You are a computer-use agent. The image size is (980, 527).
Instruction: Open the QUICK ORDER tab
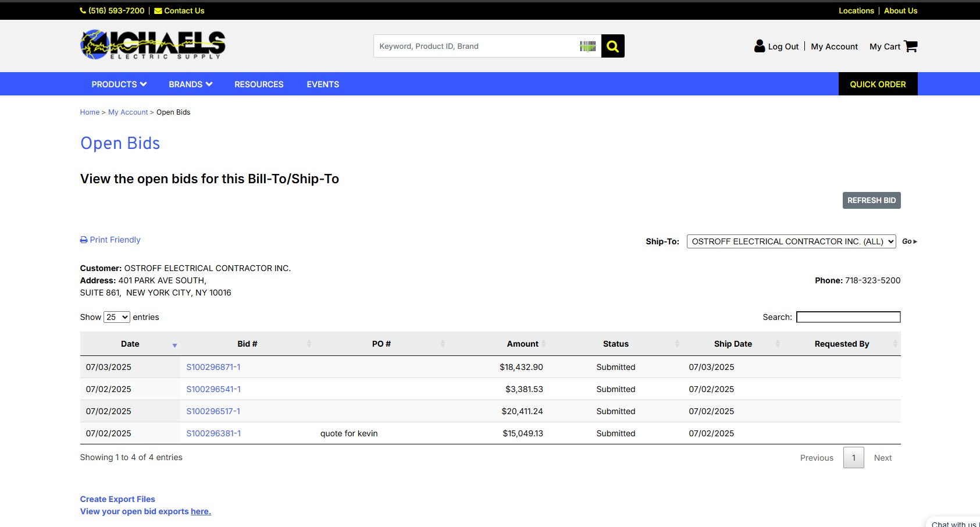(878, 84)
